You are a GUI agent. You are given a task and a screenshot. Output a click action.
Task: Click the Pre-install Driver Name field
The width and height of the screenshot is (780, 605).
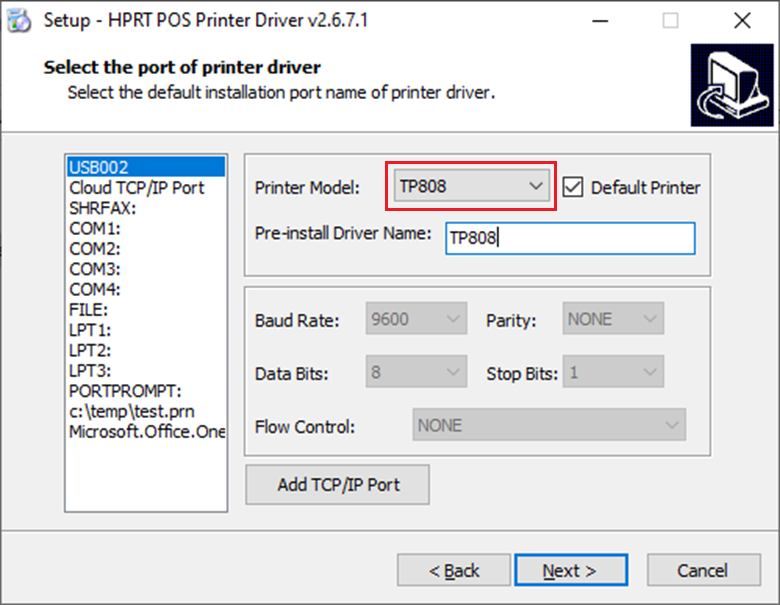pos(569,238)
